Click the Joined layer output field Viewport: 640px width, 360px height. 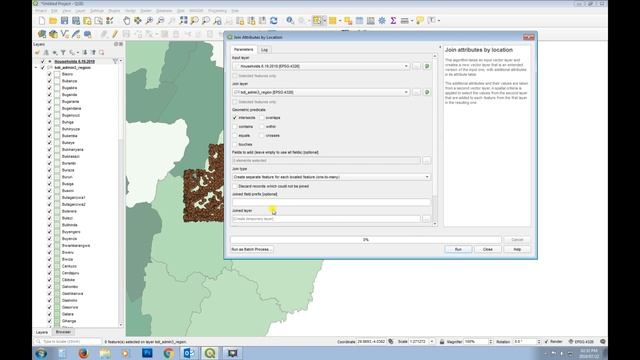point(326,219)
